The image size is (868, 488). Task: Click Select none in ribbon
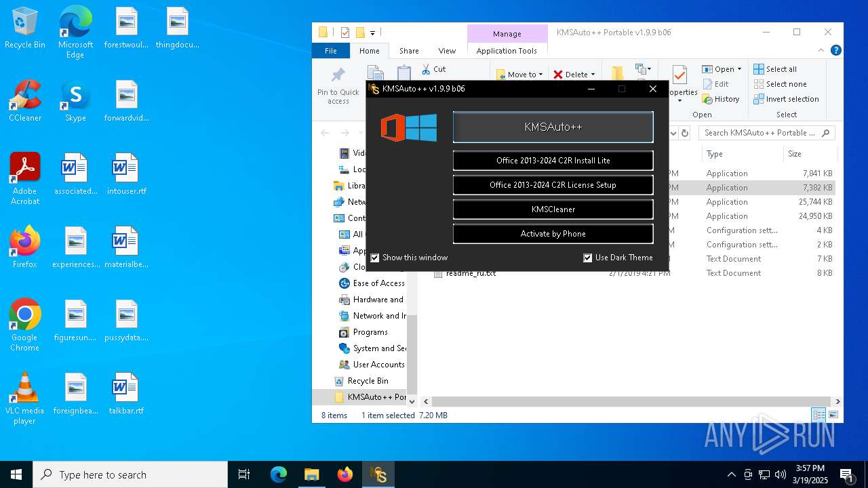coord(780,84)
